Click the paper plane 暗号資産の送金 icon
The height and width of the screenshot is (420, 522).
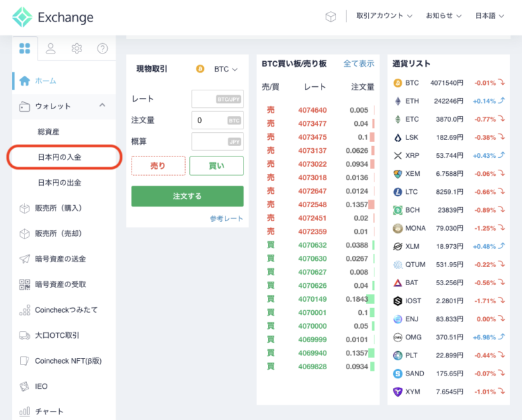click(x=24, y=259)
